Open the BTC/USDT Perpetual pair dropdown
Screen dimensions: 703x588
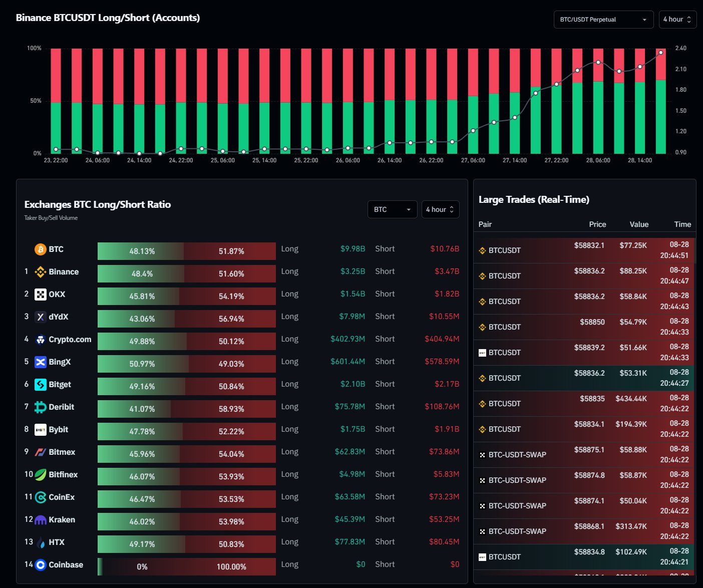tap(603, 20)
